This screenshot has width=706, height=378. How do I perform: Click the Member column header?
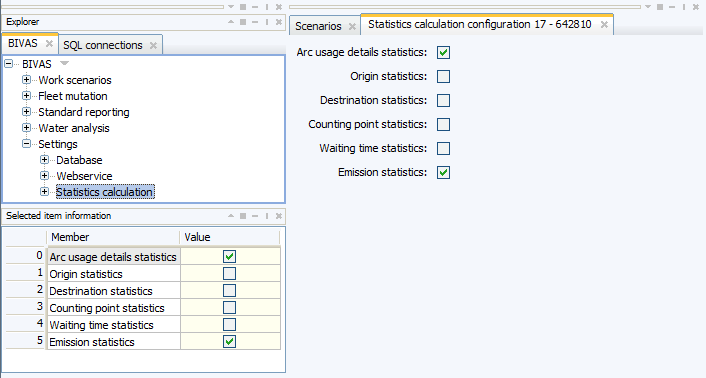(113, 237)
